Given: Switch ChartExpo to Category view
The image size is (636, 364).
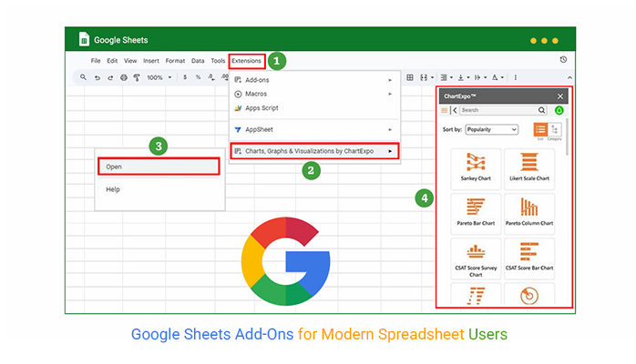Looking at the screenshot, I should coord(555,130).
